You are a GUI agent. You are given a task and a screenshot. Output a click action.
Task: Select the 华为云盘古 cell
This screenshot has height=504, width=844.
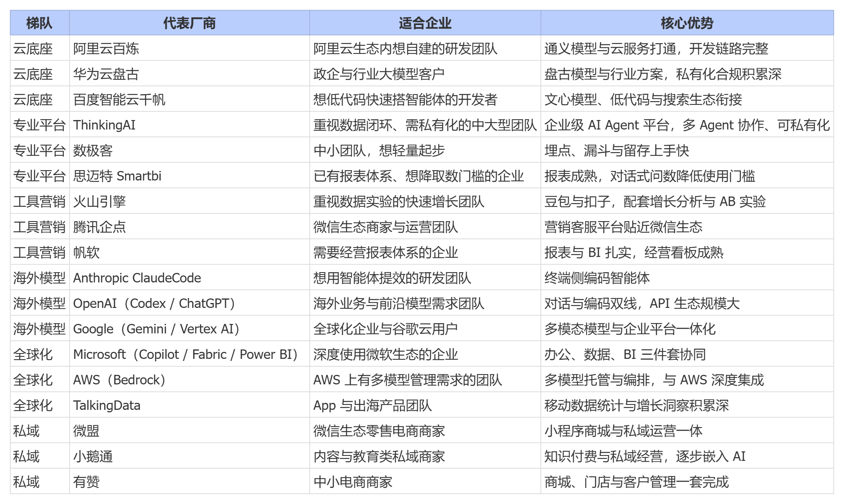click(x=190, y=74)
